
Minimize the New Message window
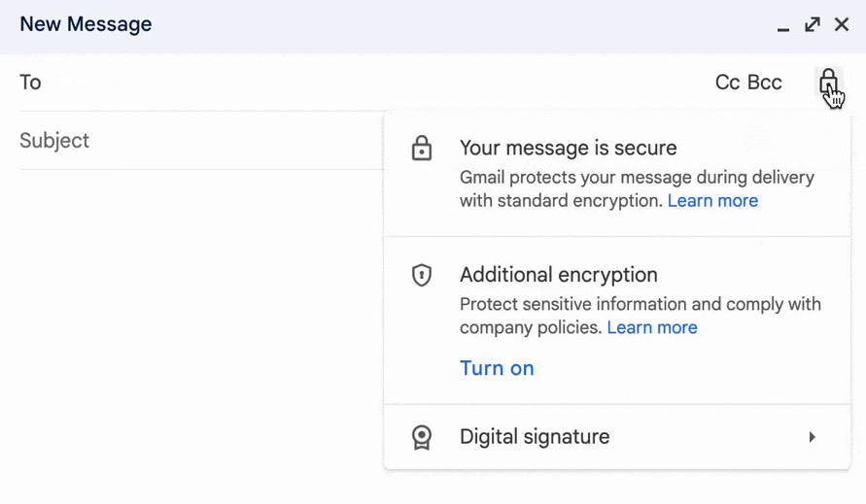tap(783, 26)
